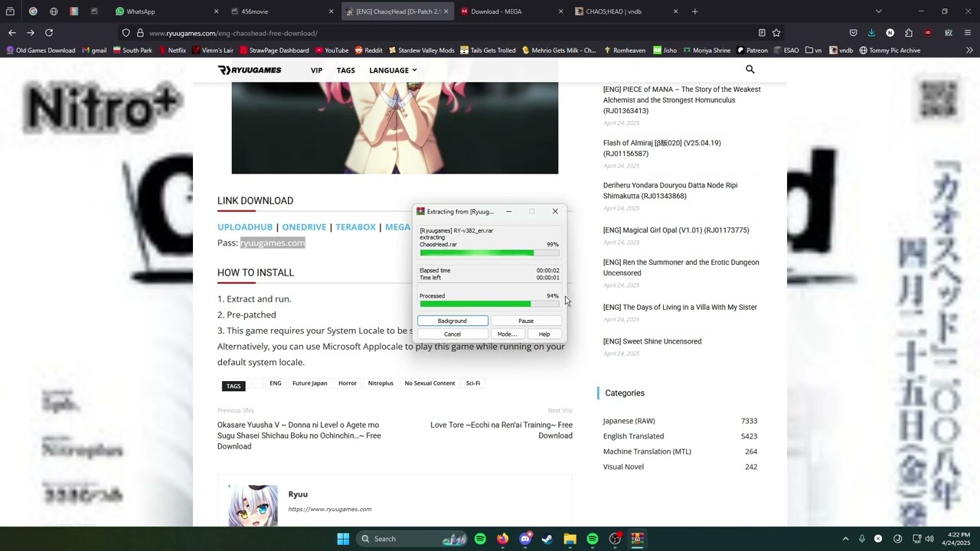Switch to the WhatsApp tab
Image resolution: width=980 pixels, height=551 pixels.
[x=166, y=11]
